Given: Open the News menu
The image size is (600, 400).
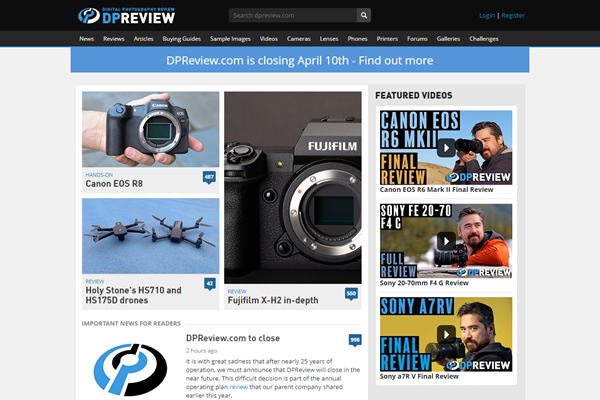Looking at the screenshot, I should click(86, 39).
